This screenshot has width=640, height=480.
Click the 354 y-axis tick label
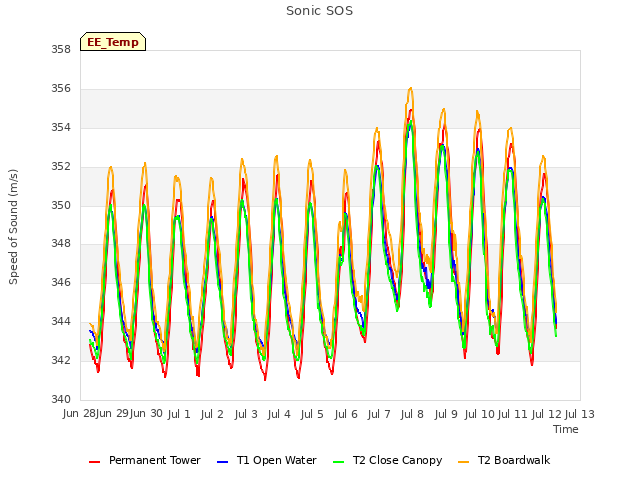(61, 128)
